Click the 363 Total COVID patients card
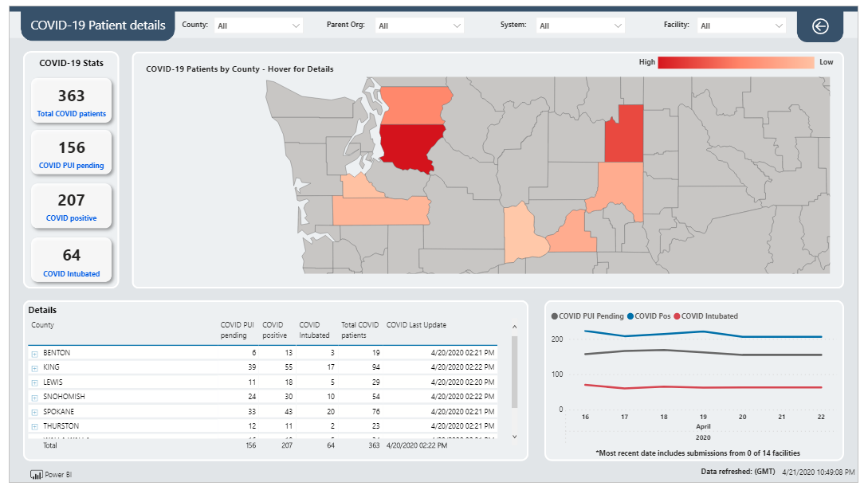 coord(72,100)
